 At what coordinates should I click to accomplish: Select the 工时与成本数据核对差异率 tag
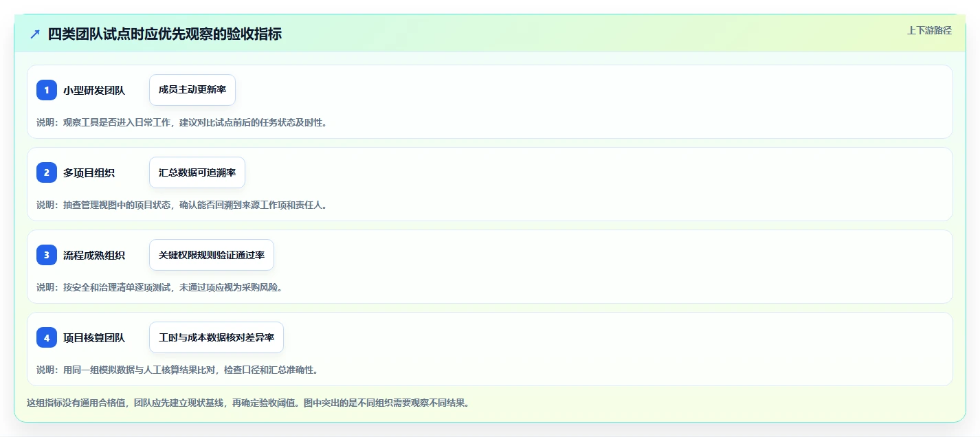[216, 337]
